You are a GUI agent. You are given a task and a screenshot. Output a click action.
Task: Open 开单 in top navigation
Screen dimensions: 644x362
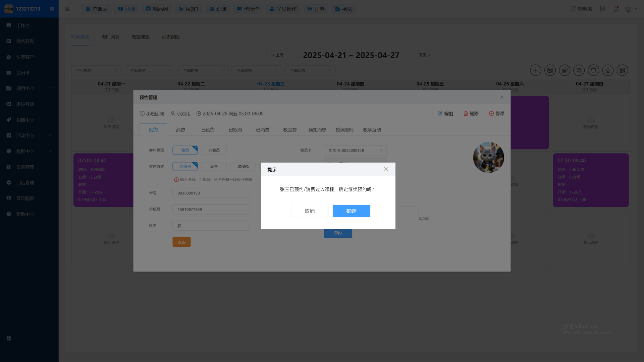[x=316, y=9]
